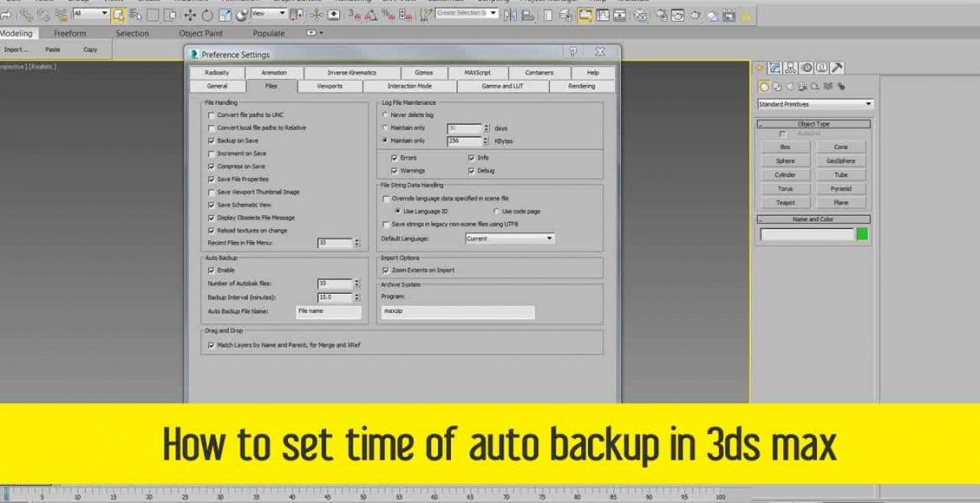980x503 pixels.
Task: Select Never delete log option
Action: (x=385, y=114)
